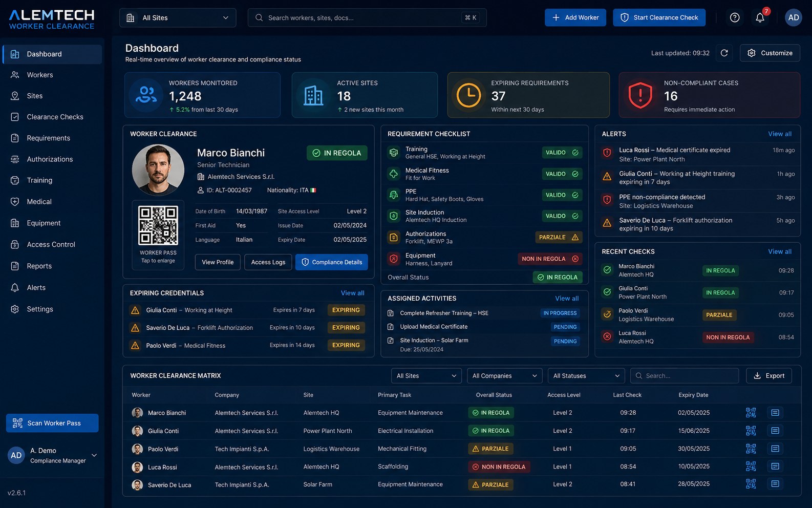The image size is (812, 508).
Task: Open details icon for Paolo Verdi row
Action: [x=775, y=449]
